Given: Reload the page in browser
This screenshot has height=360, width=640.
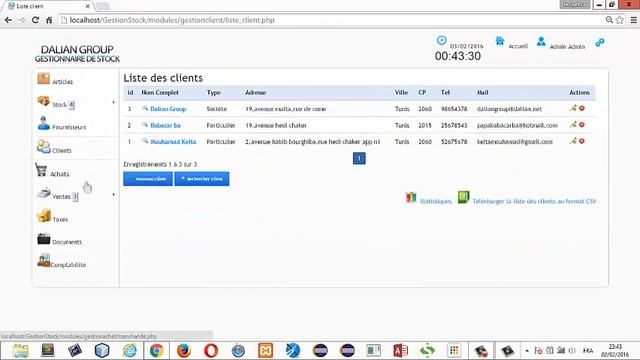Looking at the screenshot, I should [35, 20].
